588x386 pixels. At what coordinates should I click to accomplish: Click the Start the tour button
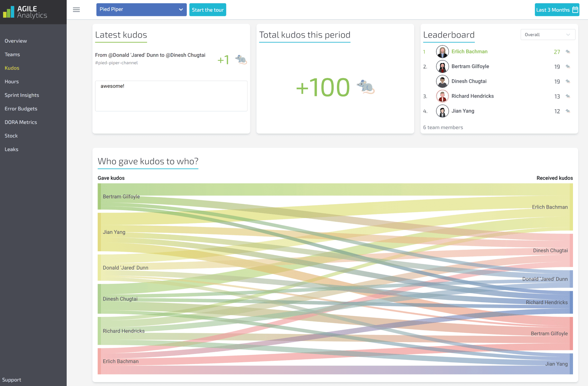coord(208,10)
